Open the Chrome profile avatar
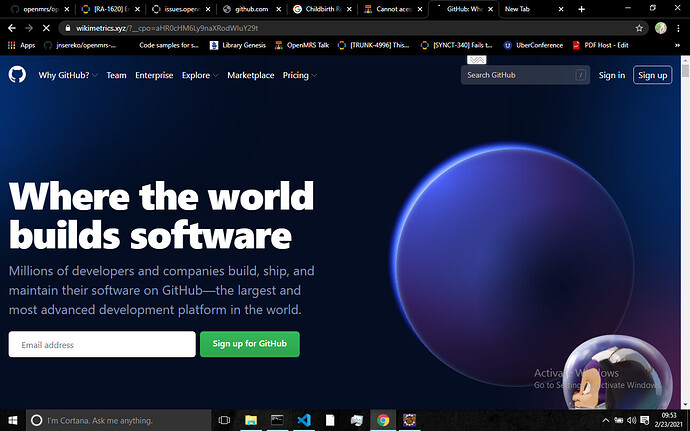This screenshot has width=690, height=431. coord(660,28)
